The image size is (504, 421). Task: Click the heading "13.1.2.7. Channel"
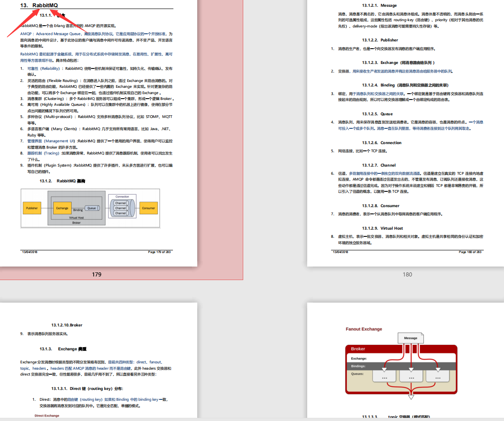point(379,165)
